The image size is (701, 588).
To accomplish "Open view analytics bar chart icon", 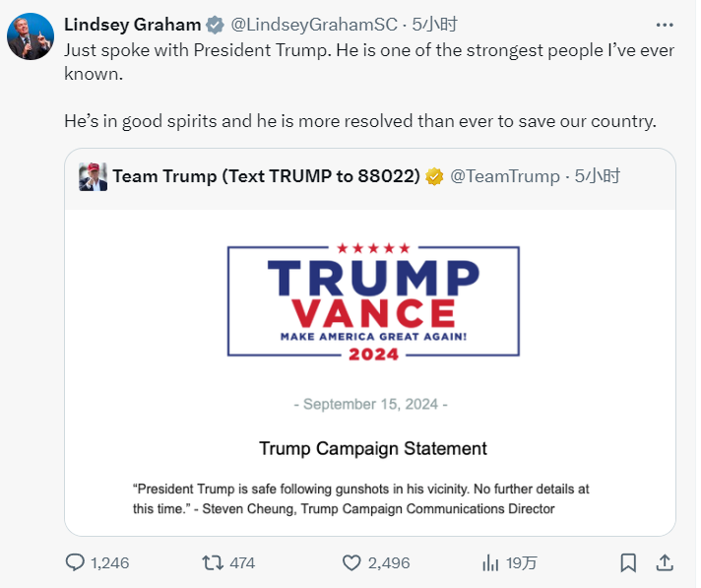I will click(x=490, y=562).
